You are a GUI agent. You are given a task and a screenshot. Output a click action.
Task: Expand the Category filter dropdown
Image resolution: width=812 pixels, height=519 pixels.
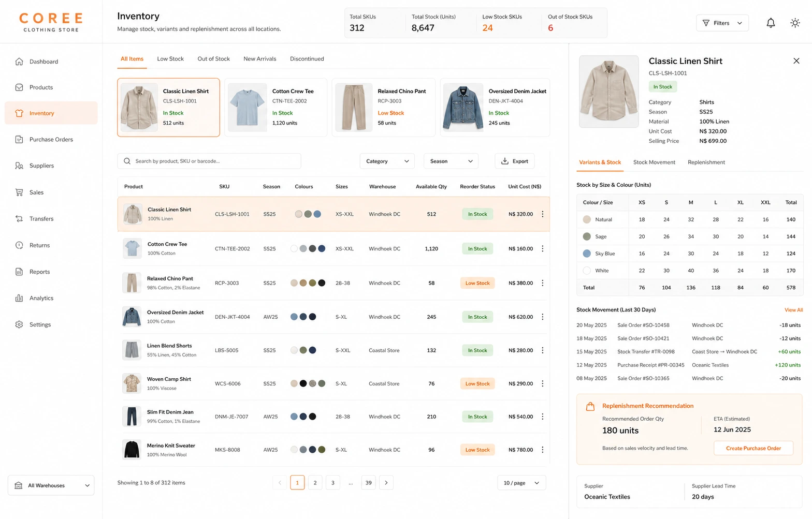pos(387,161)
